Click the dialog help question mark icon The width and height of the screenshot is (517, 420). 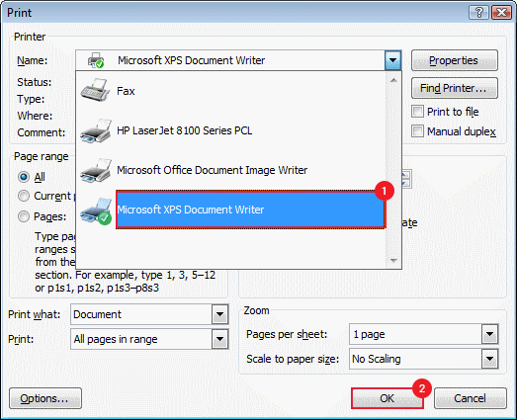pos(479,13)
